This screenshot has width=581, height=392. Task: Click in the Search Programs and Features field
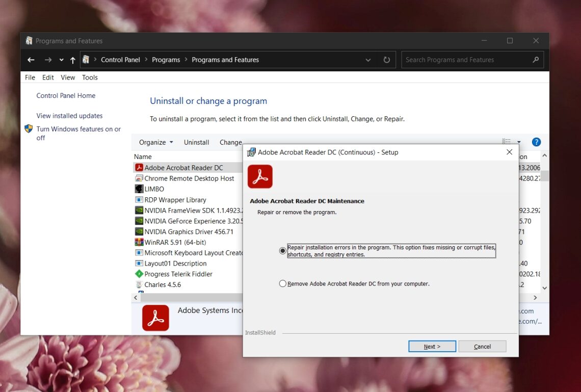(466, 60)
